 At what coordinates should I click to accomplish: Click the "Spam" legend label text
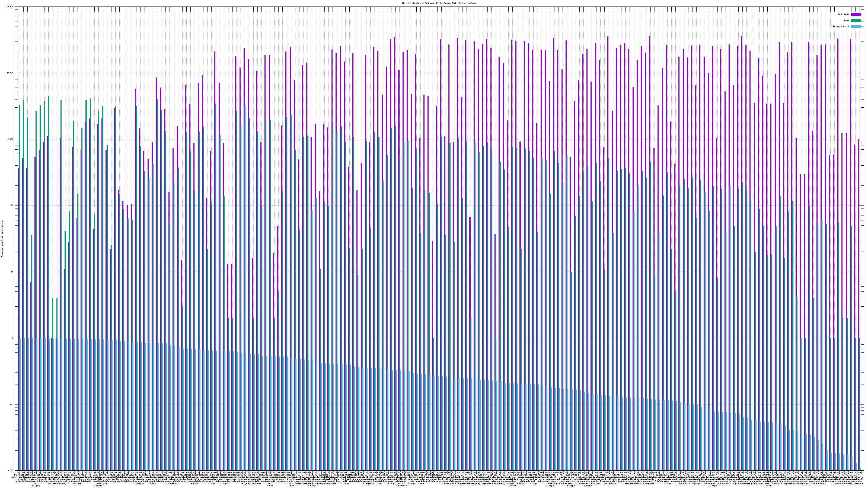(x=846, y=21)
